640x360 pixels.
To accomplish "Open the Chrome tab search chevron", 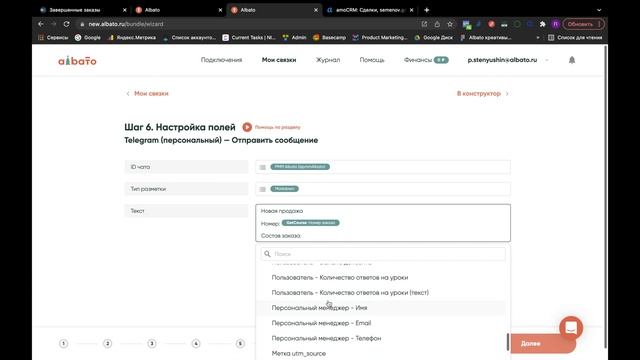I will 599,10.
